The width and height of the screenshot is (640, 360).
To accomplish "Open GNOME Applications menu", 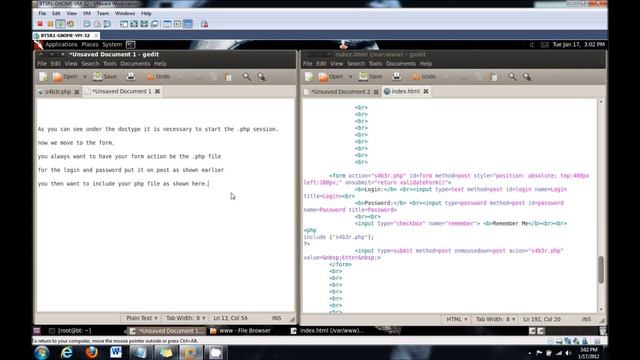I will click(61, 44).
